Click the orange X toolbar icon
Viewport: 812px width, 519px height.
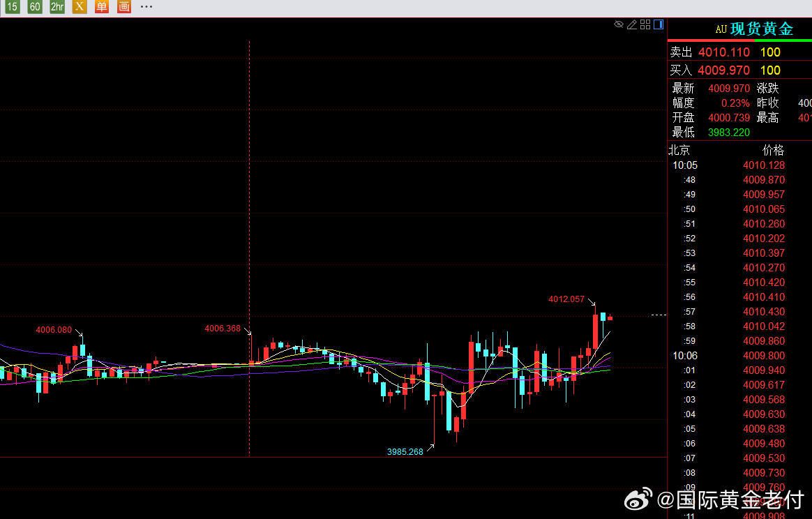pyautogui.click(x=80, y=7)
